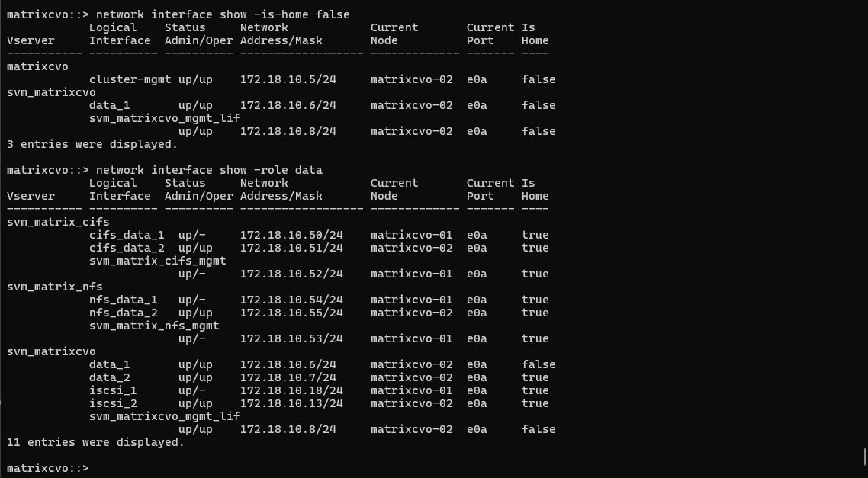Click the data_2 interface name
Image resolution: width=868 pixels, height=478 pixels.
[x=109, y=377]
